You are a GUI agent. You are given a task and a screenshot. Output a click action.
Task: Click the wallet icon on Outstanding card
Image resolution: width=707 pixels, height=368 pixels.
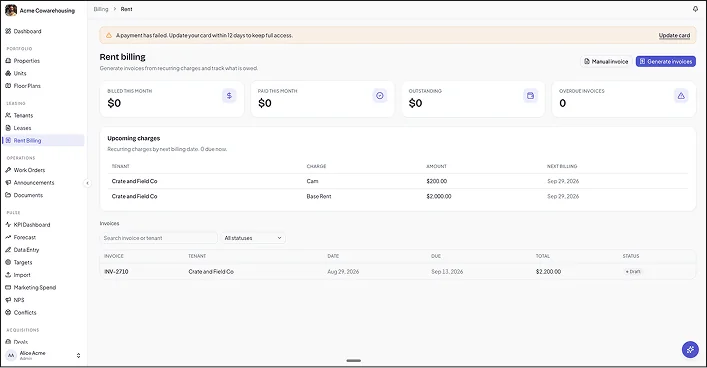coord(530,96)
